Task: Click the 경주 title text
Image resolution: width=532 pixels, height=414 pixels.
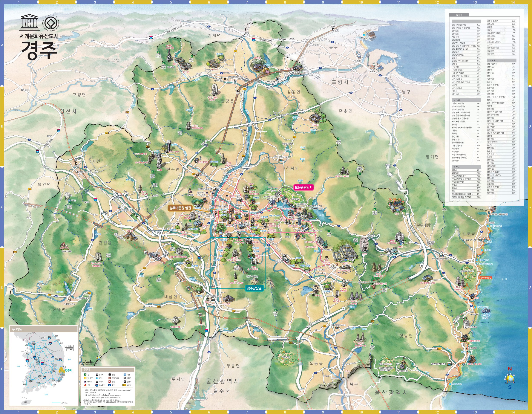Action: coord(39,50)
